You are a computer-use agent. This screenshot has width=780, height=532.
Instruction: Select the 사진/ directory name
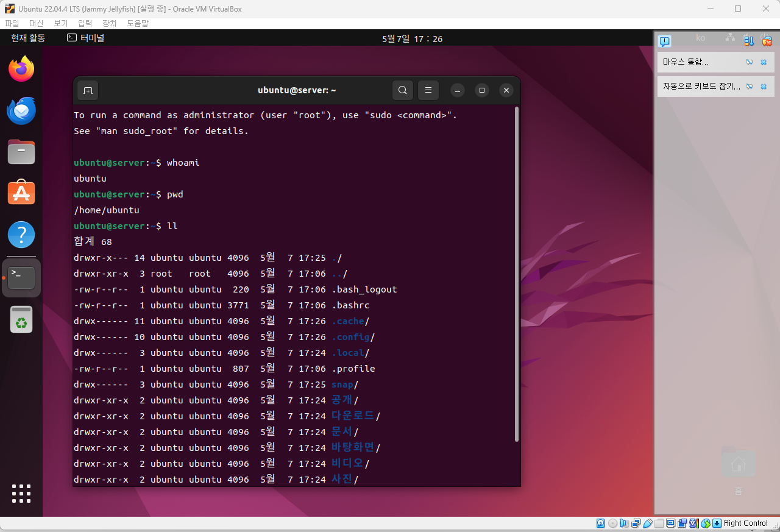tap(345, 480)
